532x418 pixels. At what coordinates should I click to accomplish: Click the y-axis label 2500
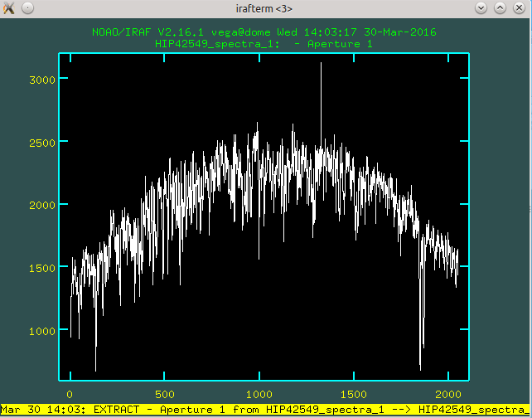[x=42, y=143]
